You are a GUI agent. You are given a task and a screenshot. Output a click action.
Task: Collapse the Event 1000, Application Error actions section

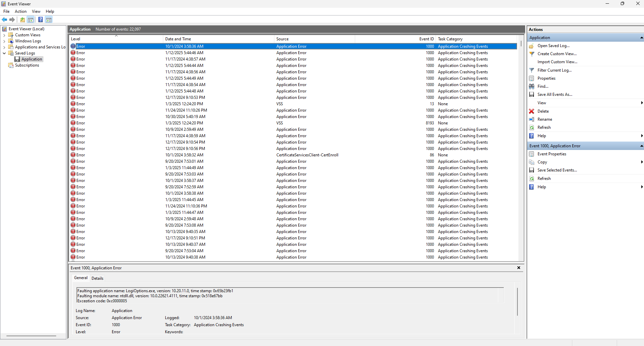click(x=641, y=146)
